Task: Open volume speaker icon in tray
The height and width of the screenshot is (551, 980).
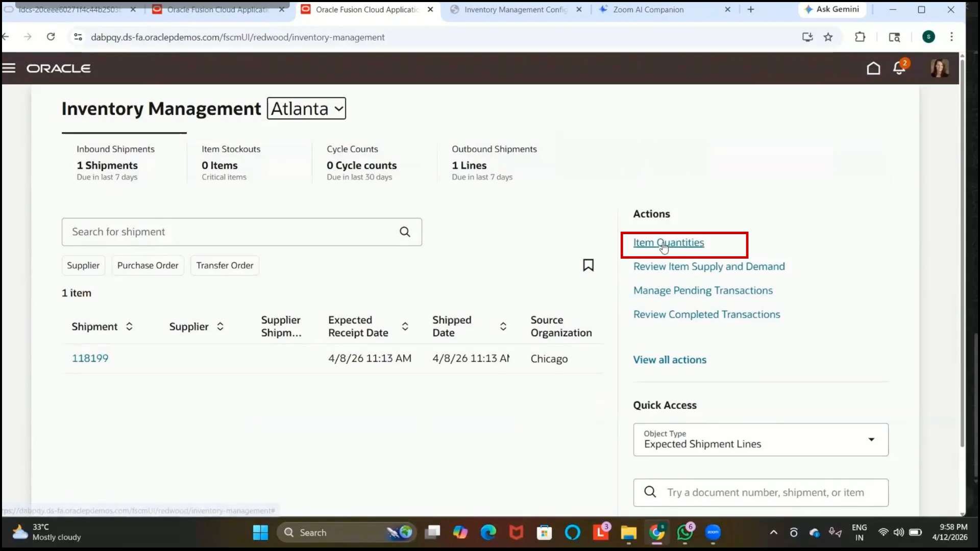Action: (x=898, y=533)
